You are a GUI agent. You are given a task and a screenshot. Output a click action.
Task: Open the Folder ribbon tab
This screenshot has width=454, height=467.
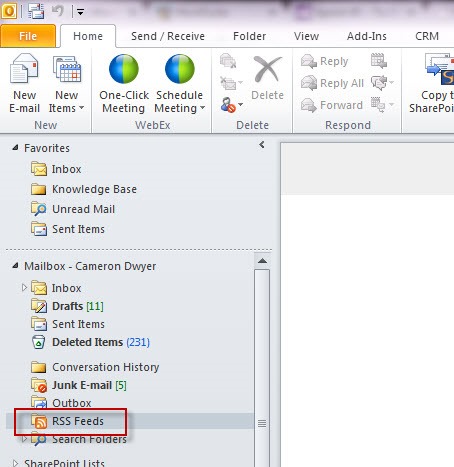pyautogui.click(x=249, y=36)
